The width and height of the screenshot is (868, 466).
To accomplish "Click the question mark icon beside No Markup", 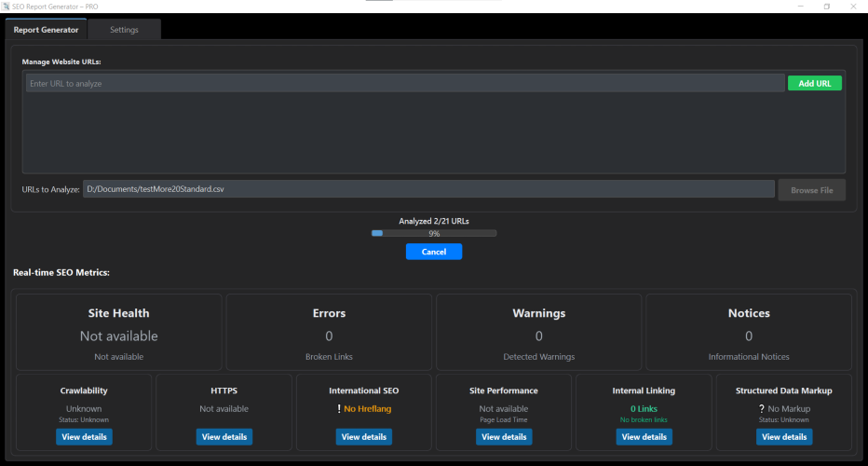I will (761, 408).
